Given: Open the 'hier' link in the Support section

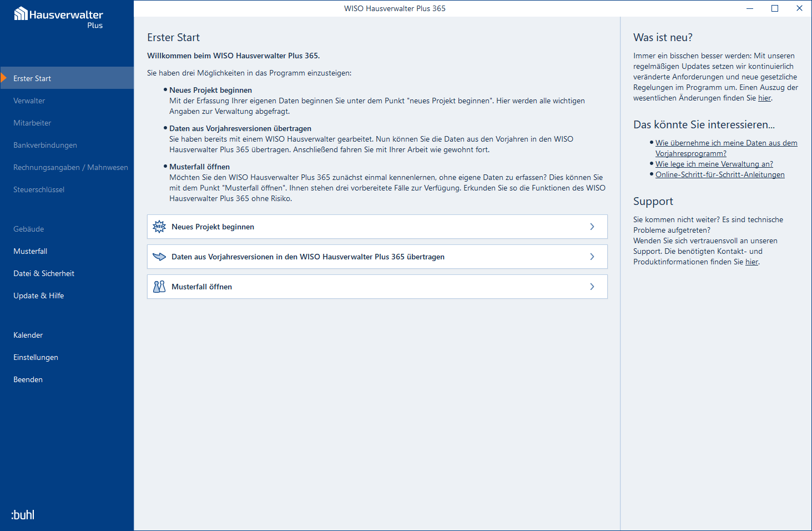Looking at the screenshot, I should (x=752, y=262).
